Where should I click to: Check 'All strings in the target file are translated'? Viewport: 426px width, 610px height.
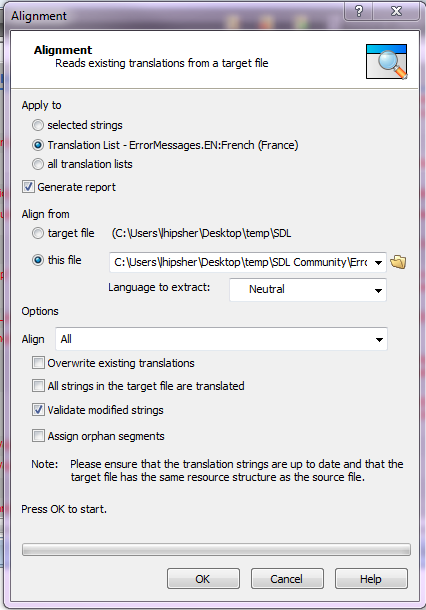coord(38,386)
